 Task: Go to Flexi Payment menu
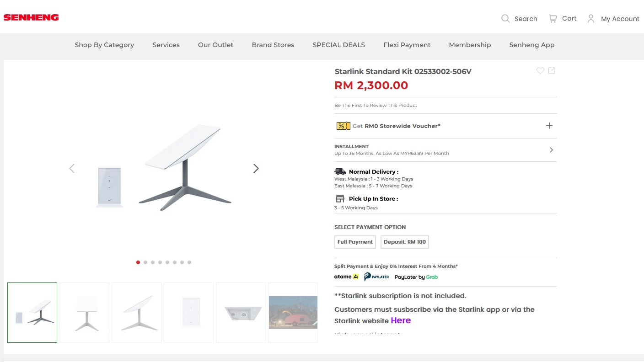(407, 45)
